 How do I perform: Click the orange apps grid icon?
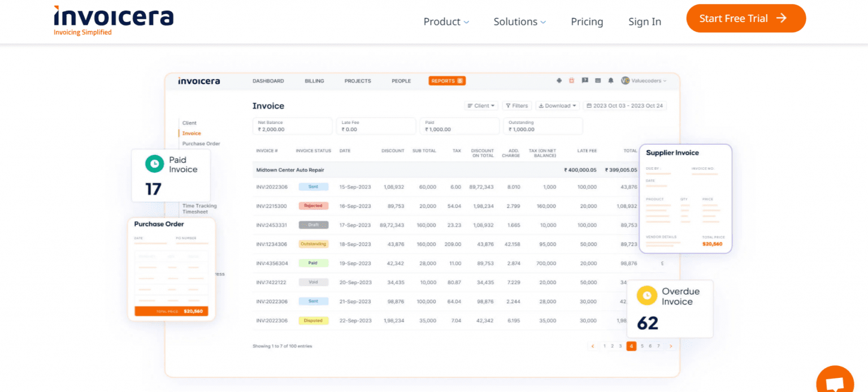pyautogui.click(x=571, y=80)
